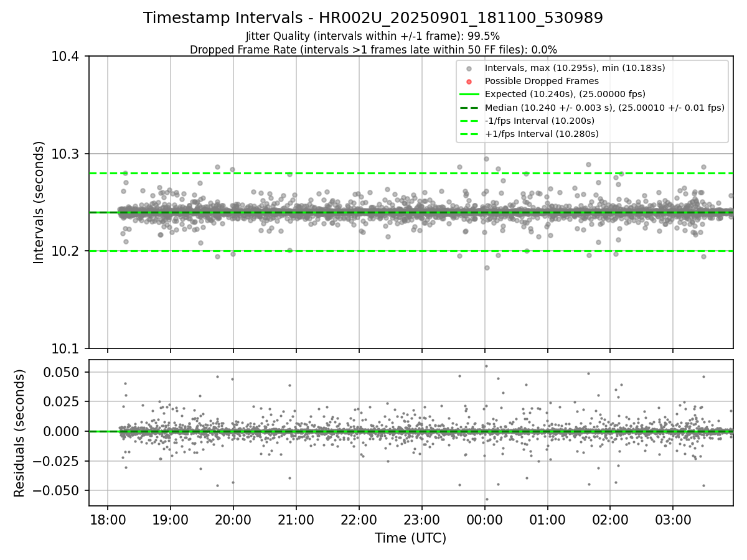Viewport: 747px width, 560px height.
Task: Click the 'Jitter Quality' 99.5% subtitle line
Action: [373, 36]
